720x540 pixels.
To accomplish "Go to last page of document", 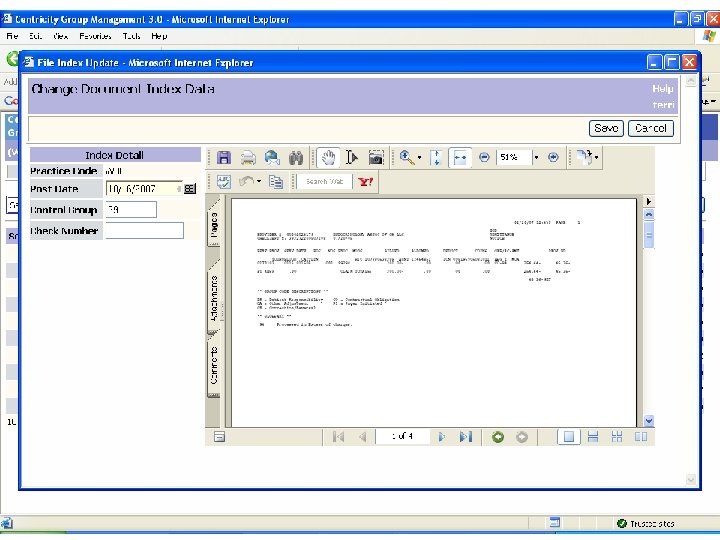I will point(466,437).
